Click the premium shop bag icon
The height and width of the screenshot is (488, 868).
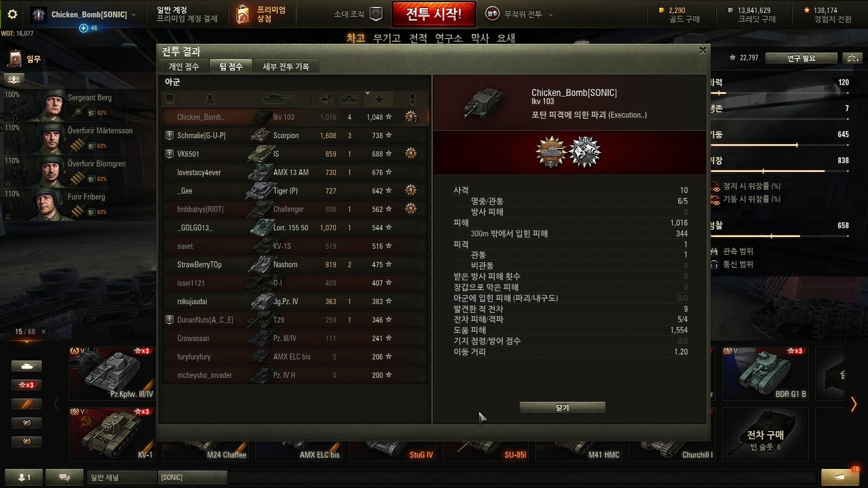[243, 15]
